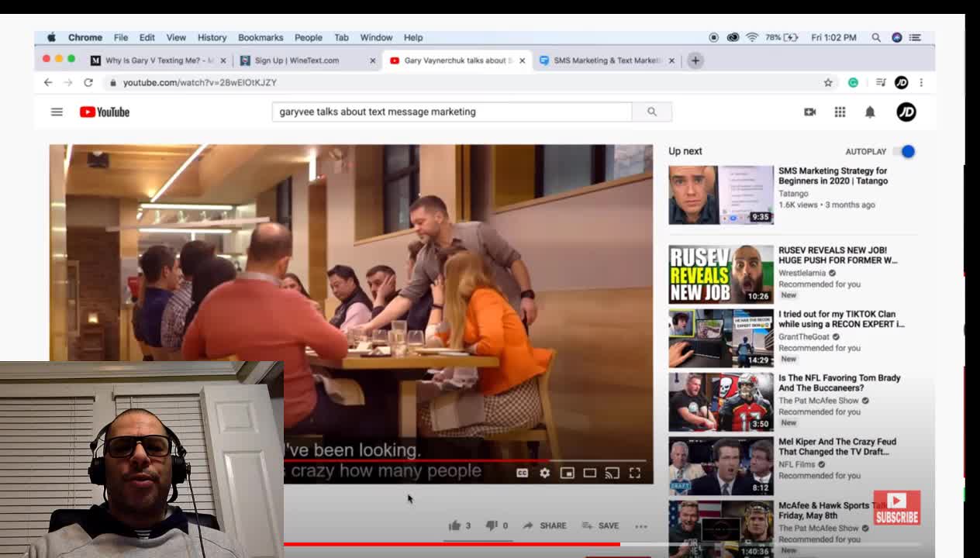Open the create video camera icon
980x558 pixels.
[x=809, y=112]
